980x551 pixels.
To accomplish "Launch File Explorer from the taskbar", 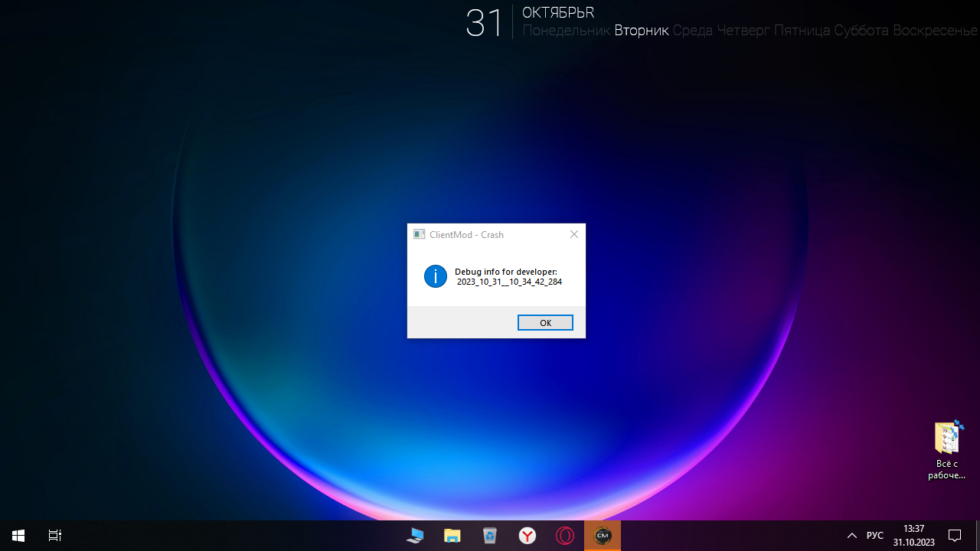I will [x=452, y=536].
